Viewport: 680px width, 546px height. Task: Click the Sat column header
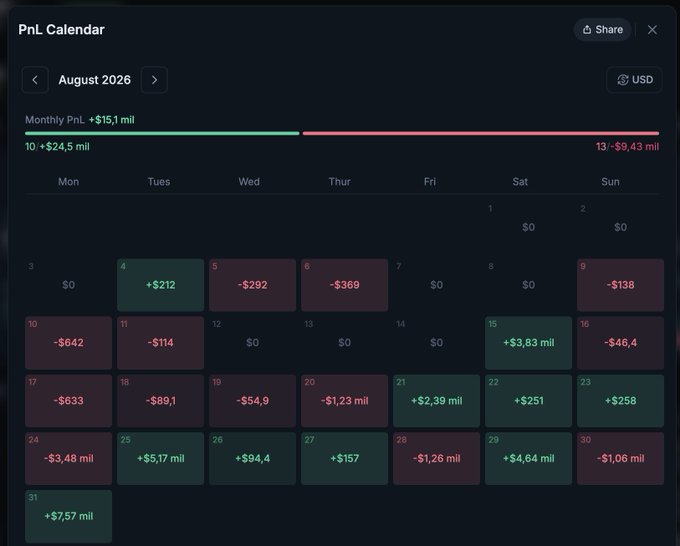click(x=520, y=182)
